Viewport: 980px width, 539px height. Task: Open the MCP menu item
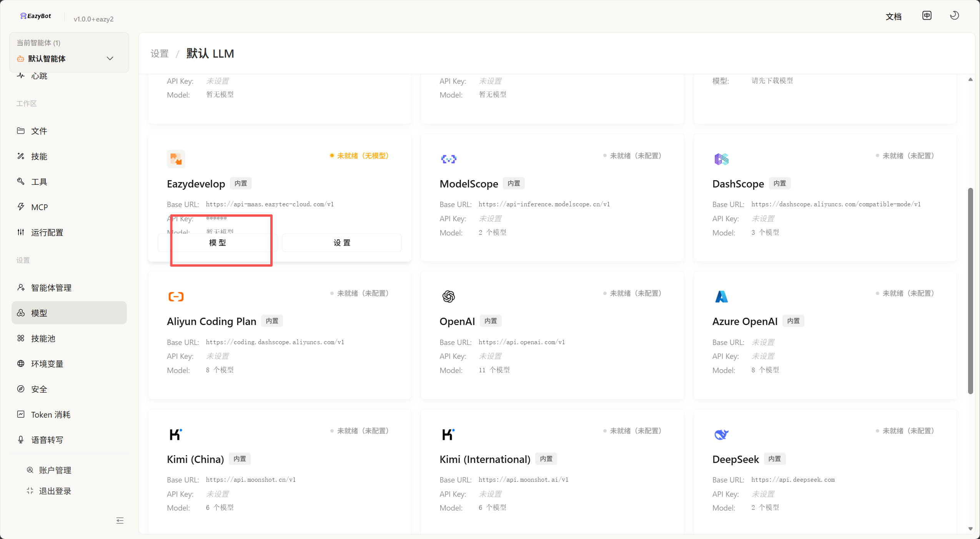(69, 207)
